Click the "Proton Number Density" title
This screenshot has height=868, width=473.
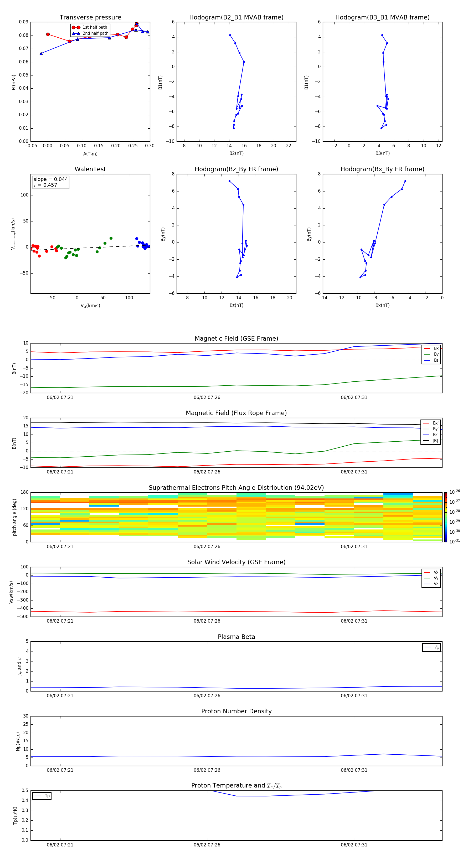(236, 711)
